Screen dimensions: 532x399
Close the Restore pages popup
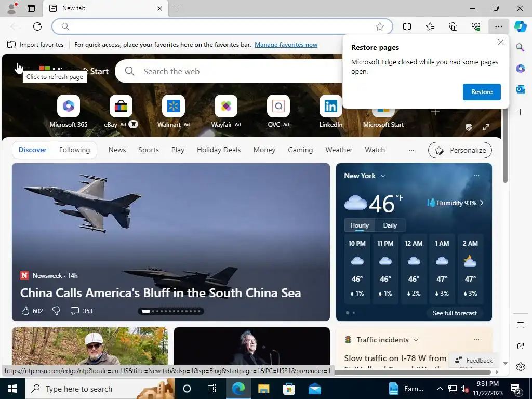[x=500, y=43]
